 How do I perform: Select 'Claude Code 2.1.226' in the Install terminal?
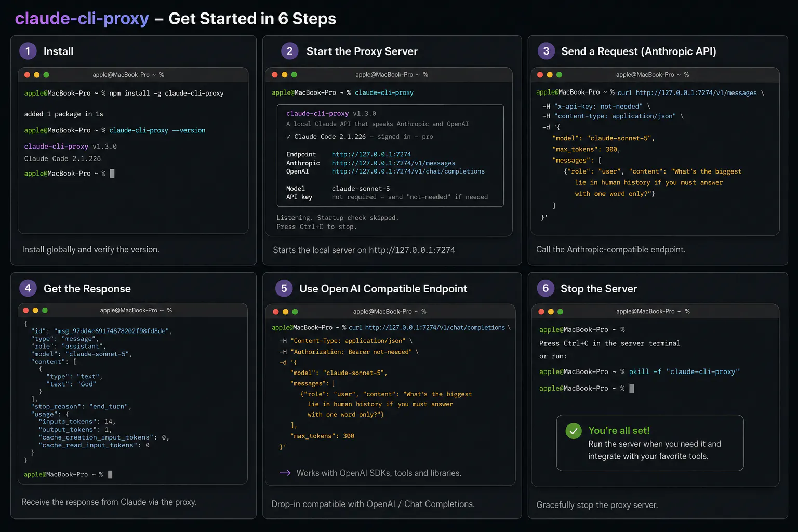pyautogui.click(x=62, y=159)
